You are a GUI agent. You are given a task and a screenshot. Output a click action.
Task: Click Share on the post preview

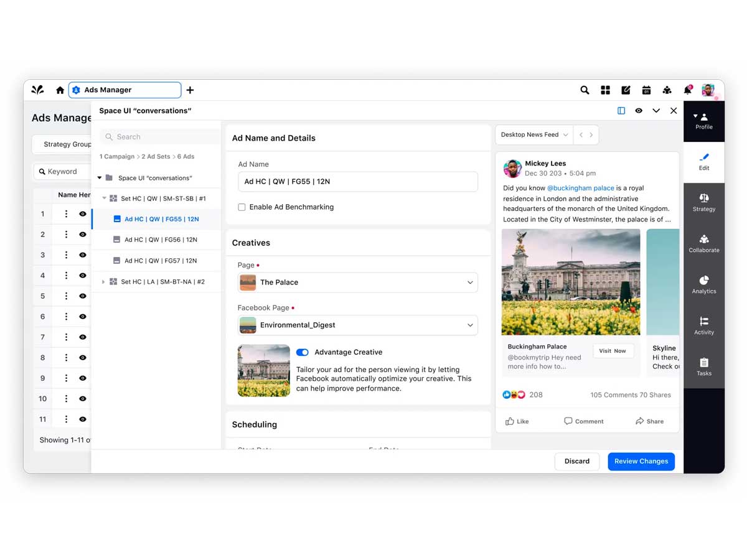649,421
